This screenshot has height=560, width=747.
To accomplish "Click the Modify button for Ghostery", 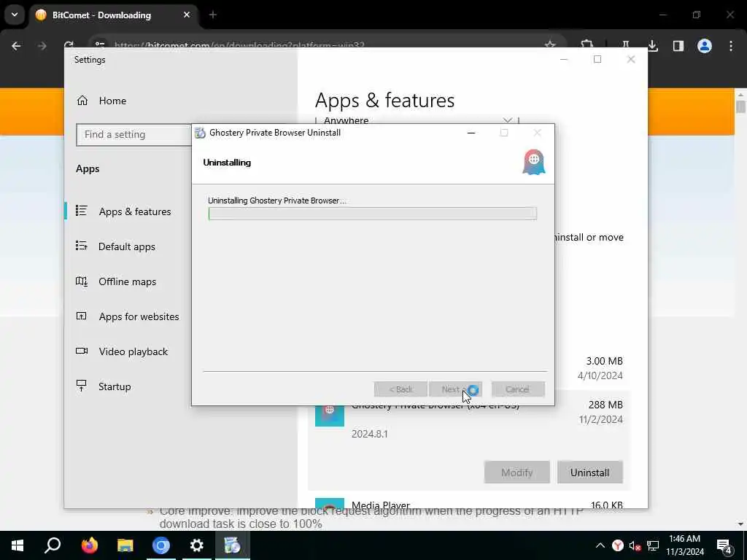I will 517,472.
